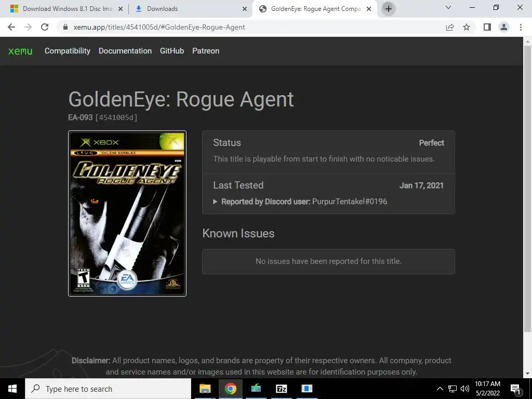The height and width of the screenshot is (399, 532).
Task: Click the Perfect status label
Action: [x=431, y=143]
